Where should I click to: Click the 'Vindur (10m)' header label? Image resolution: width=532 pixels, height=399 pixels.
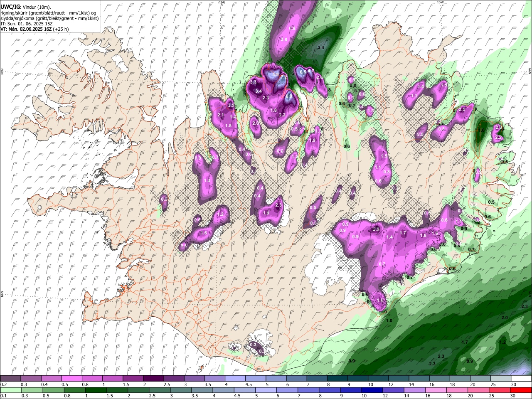37,7
